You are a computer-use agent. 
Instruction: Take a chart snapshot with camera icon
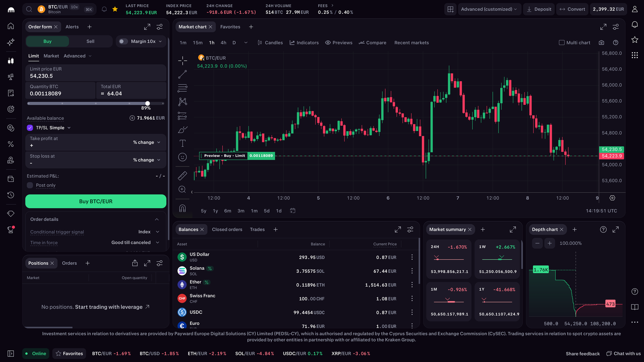pos(602,43)
